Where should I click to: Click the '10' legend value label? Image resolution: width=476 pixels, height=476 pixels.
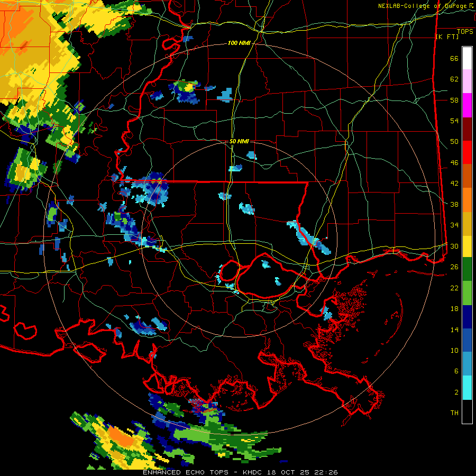454,350
